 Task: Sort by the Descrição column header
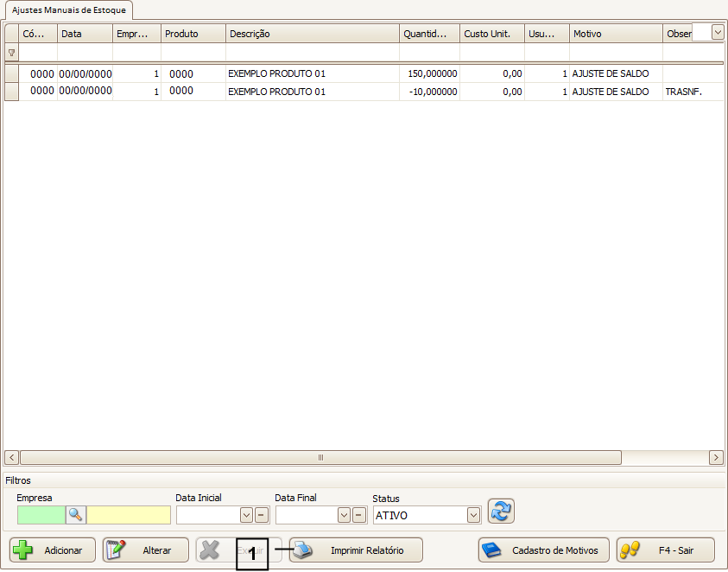click(312, 34)
